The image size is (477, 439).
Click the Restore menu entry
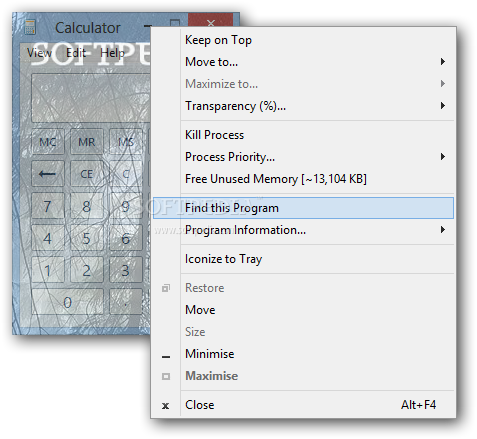tap(303, 288)
